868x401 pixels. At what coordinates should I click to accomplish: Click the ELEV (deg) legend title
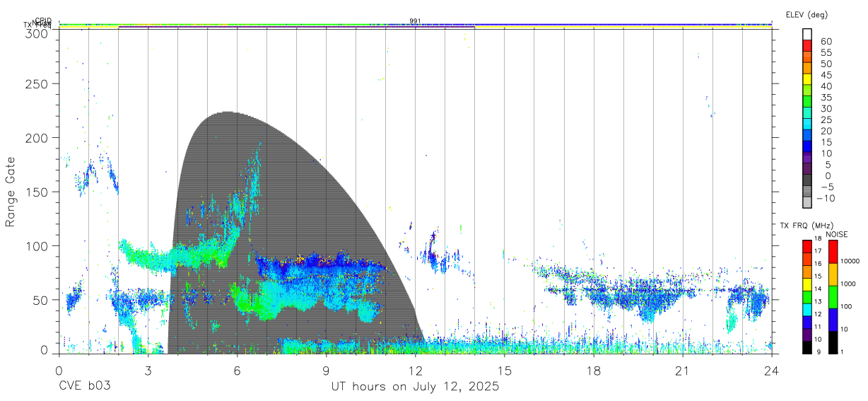click(807, 14)
